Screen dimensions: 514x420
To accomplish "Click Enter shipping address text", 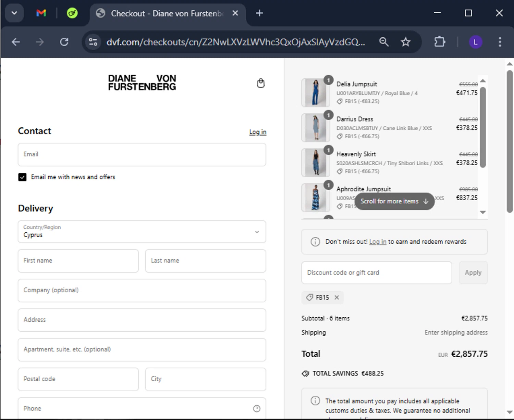I will (x=456, y=332).
